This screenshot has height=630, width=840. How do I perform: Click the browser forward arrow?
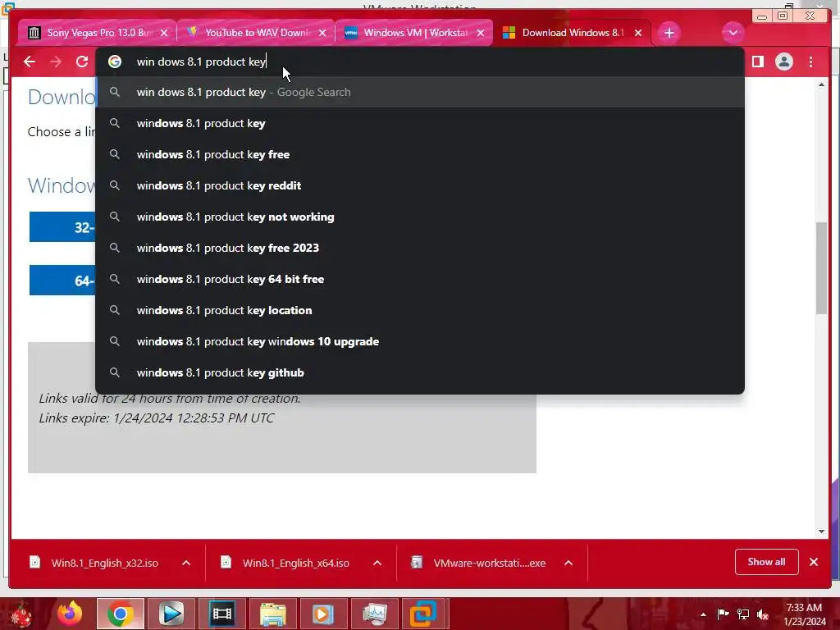tap(56, 62)
